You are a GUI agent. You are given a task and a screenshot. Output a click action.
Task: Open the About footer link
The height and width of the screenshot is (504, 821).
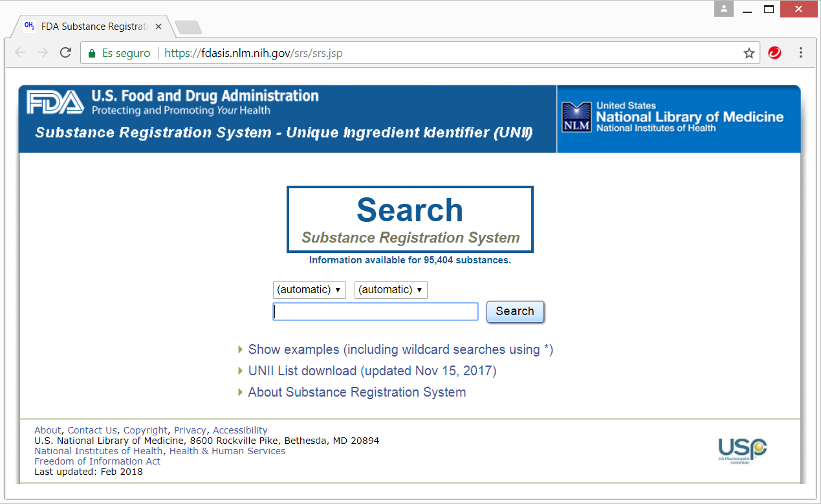click(x=47, y=430)
